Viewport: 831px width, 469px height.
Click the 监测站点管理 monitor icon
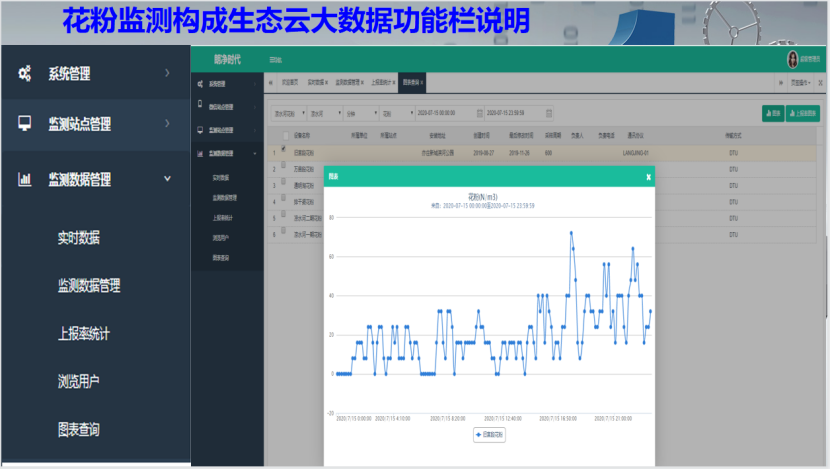(25, 124)
